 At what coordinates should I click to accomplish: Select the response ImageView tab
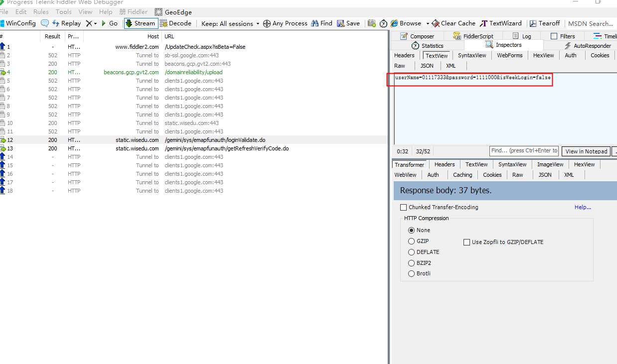[550, 164]
